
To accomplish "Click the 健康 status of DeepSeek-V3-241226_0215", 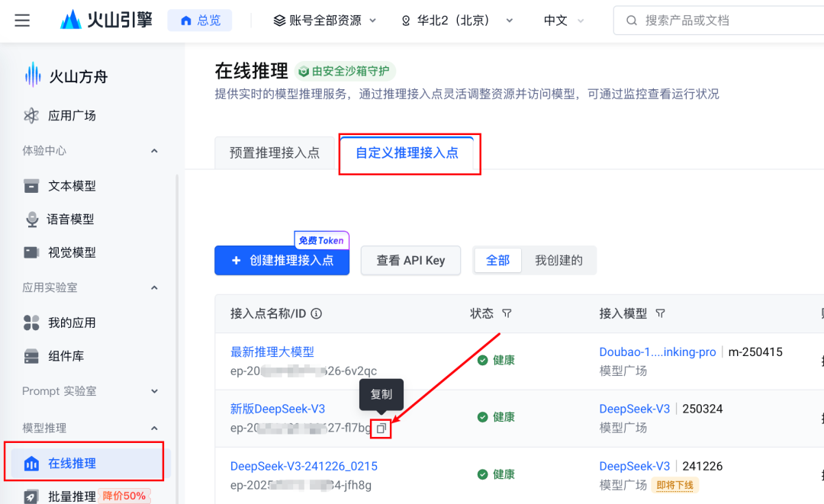I will 496,474.
